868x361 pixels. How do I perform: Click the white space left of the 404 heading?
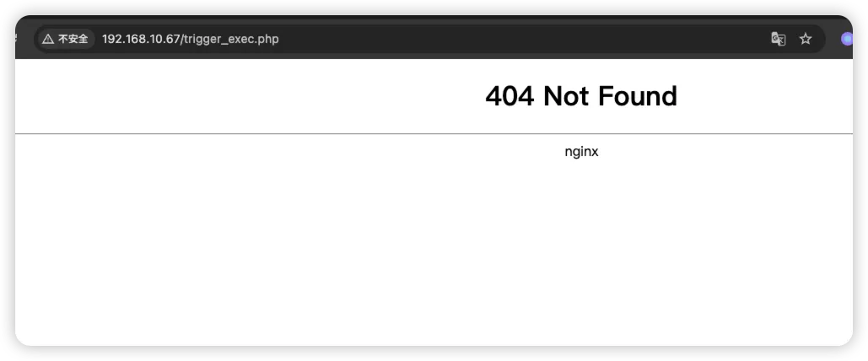click(x=249, y=96)
